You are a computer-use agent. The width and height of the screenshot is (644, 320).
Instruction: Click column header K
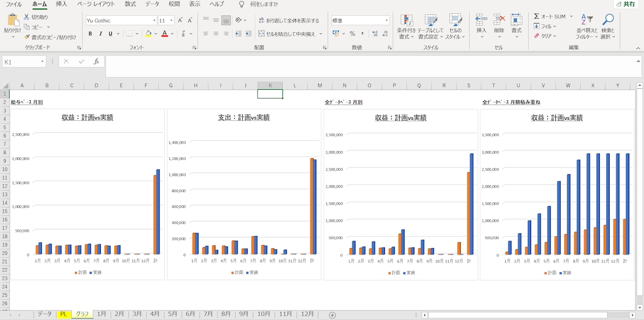(270, 85)
